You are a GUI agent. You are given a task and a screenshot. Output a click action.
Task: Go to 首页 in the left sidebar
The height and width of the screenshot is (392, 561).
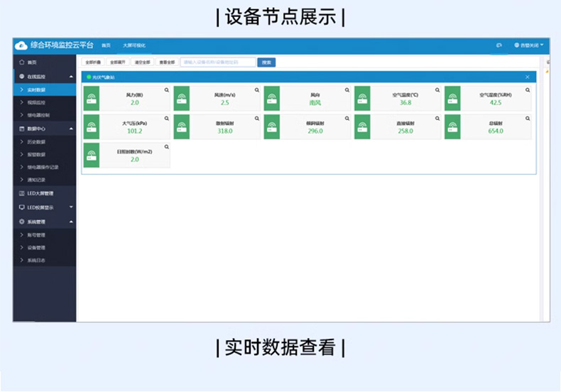point(44,62)
